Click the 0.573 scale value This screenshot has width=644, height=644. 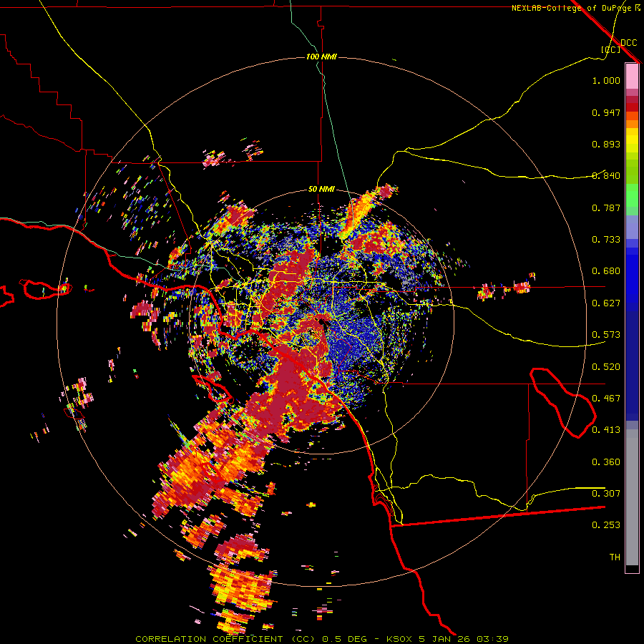pos(606,335)
